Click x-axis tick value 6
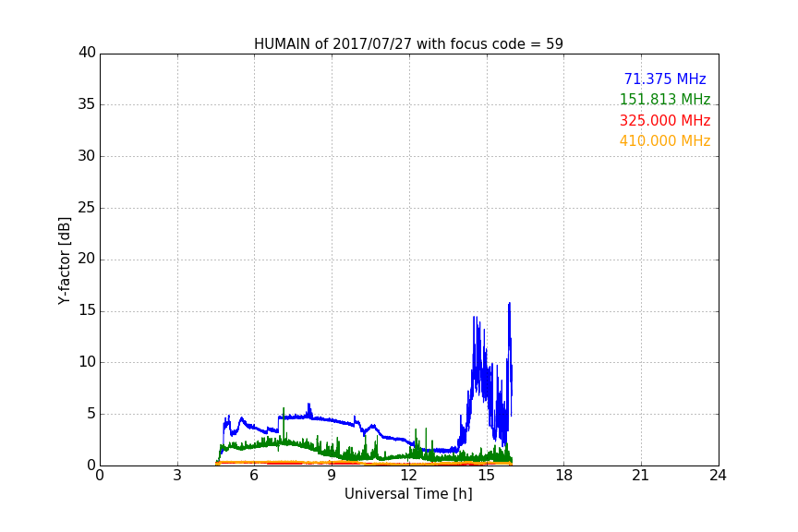The height and width of the screenshot is (532, 798). pos(254,476)
